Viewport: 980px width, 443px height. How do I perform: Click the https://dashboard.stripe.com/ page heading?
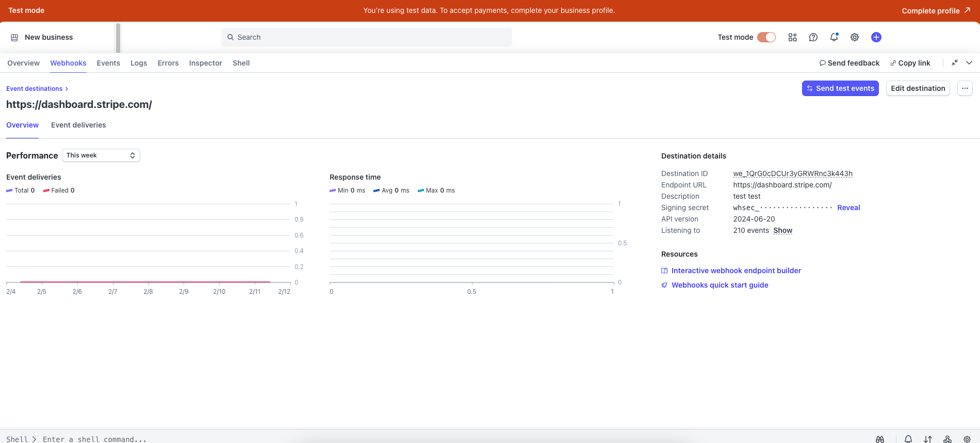(x=79, y=104)
